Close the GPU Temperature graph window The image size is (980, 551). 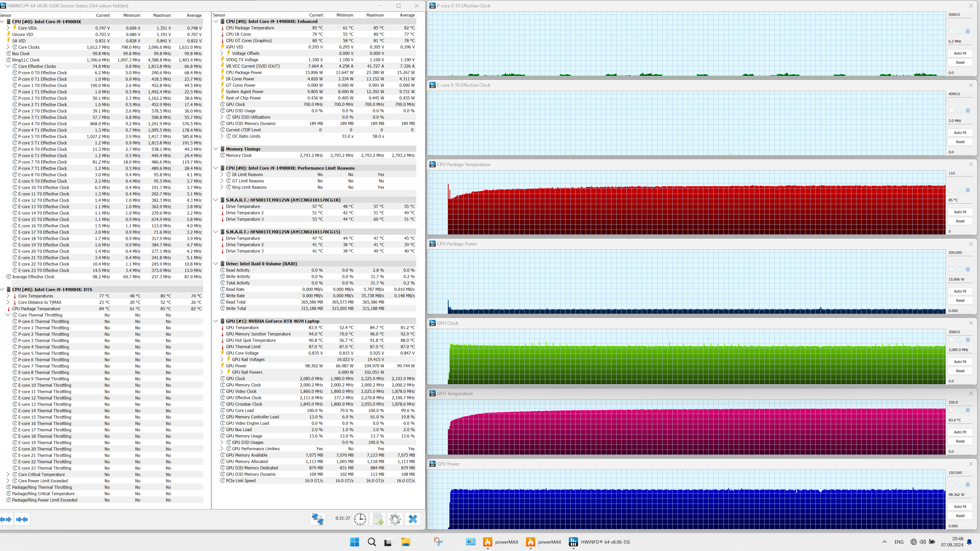(x=971, y=394)
